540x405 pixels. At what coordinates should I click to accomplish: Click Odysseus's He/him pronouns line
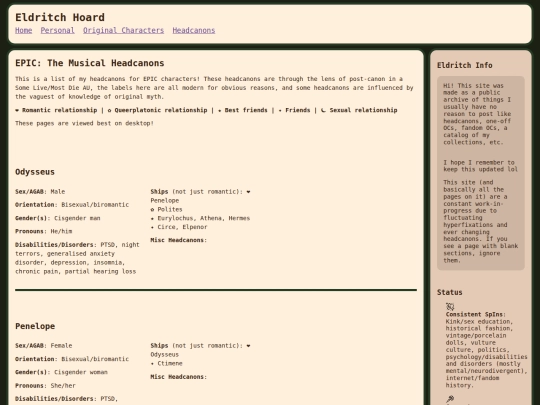click(44, 231)
